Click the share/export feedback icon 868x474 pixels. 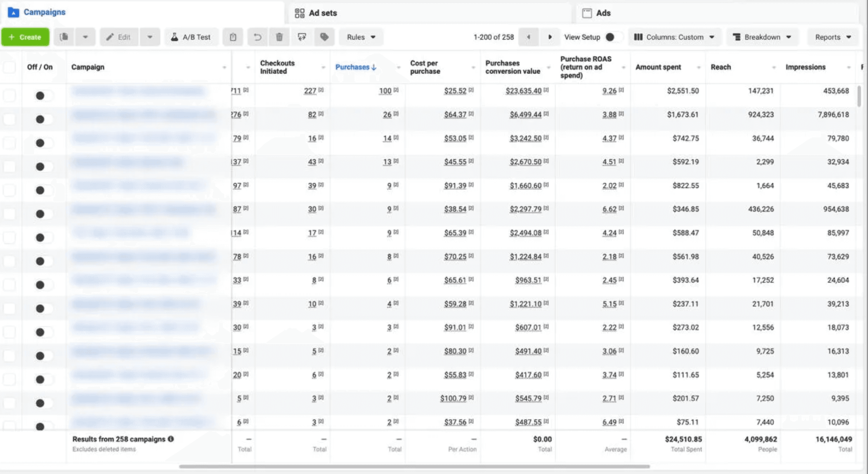[302, 37]
